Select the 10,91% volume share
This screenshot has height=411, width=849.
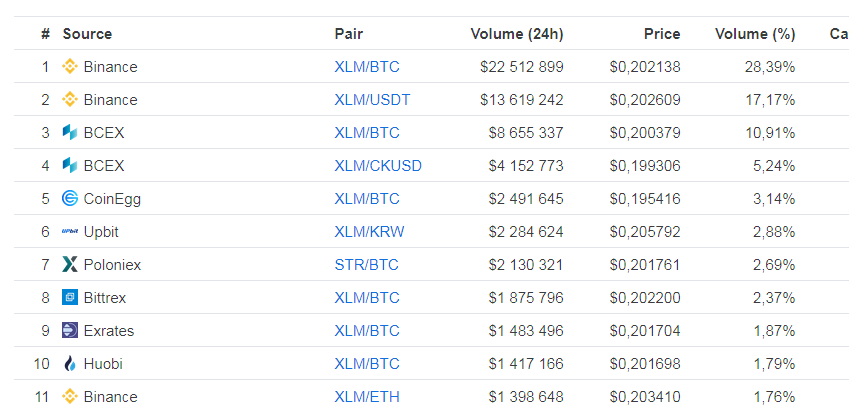point(770,133)
